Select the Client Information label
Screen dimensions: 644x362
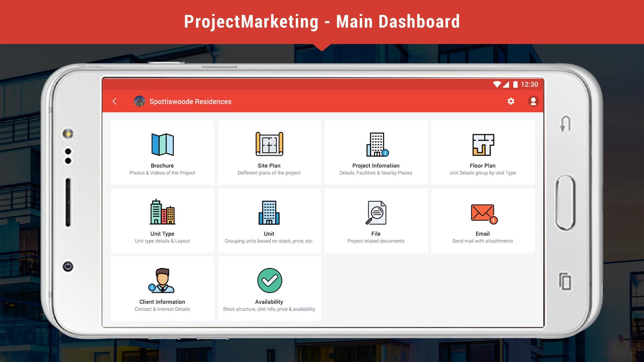click(162, 302)
